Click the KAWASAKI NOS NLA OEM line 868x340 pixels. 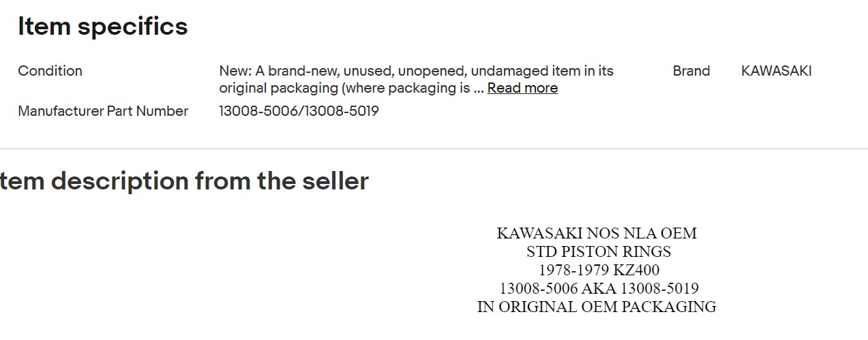click(597, 233)
